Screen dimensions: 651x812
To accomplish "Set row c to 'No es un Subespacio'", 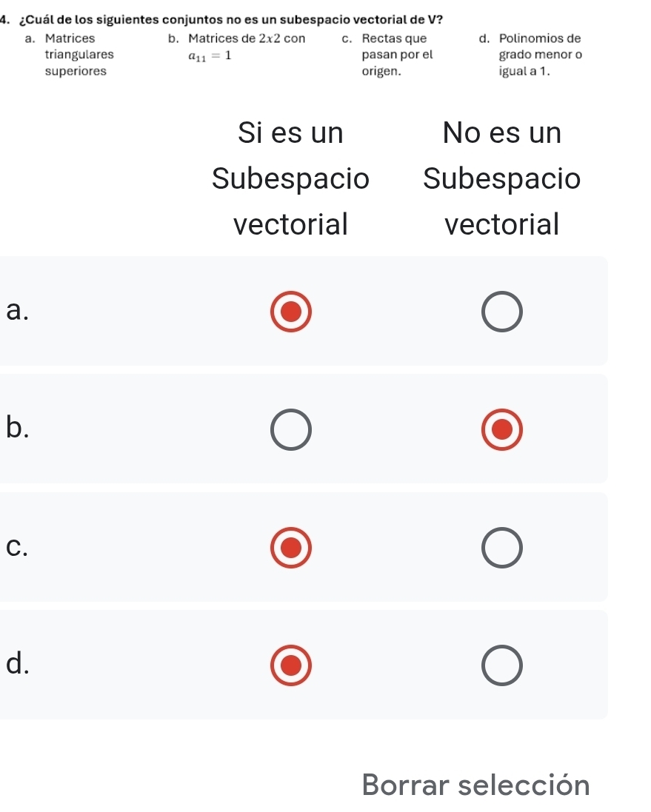I will [502, 548].
